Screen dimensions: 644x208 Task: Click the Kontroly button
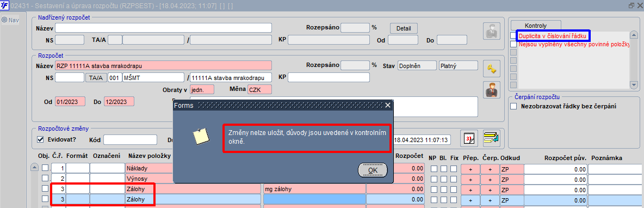click(536, 26)
